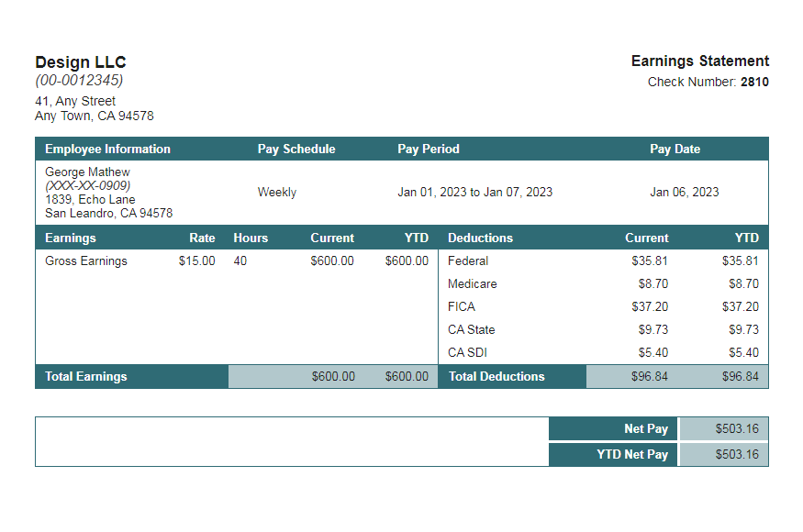Image resolution: width=803 pixels, height=532 pixels.
Task: Click the Earnings Statement title
Action: pyautogui.click(x=699, y=61)
